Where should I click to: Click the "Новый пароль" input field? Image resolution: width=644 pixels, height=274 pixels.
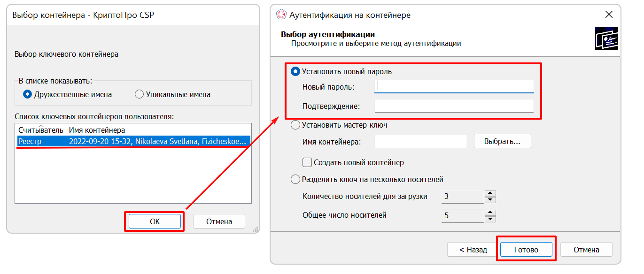coord(454,87)
